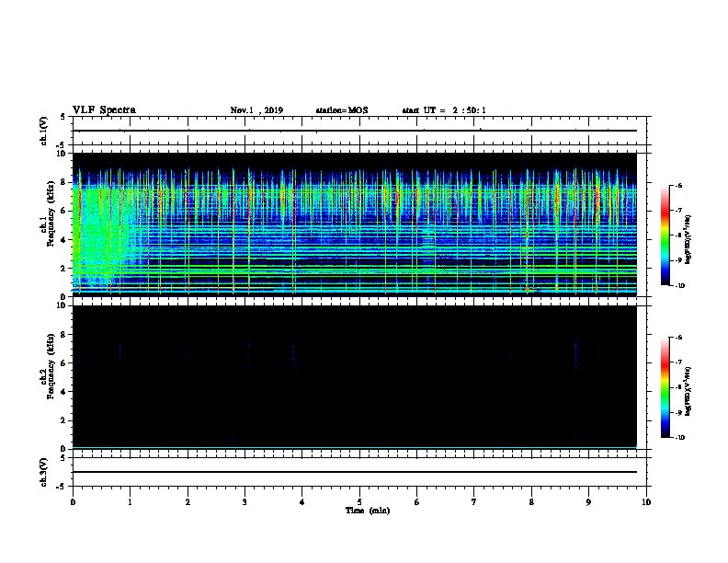Screen dimensions: 728x563
Task: Click time axis tick label "8"
Action: pyautogui.click(x=531, y=501)
